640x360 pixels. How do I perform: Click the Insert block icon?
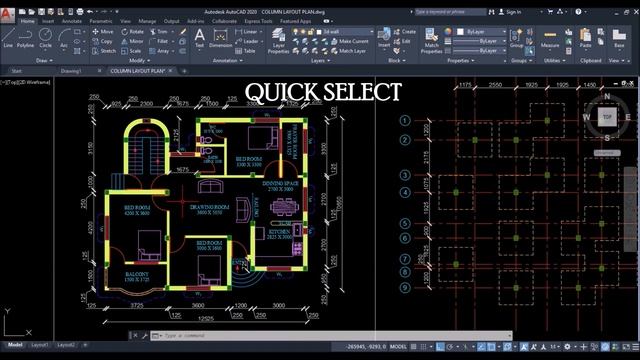384,38
